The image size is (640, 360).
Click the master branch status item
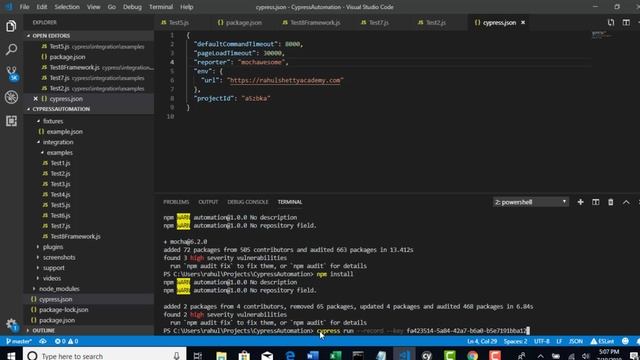click(x=19, y=341)
